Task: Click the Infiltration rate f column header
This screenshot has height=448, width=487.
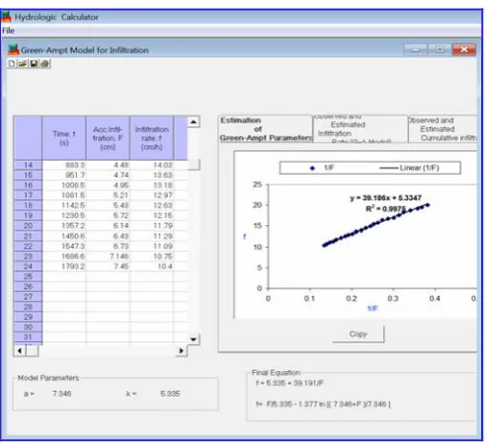Action: click(152, 138)
